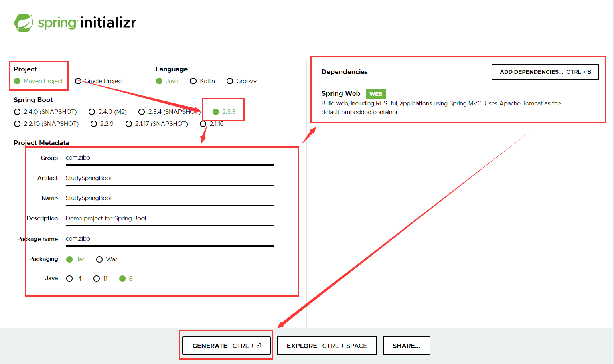
Task: Select Spring Boot 2.3.4 (SNAPSHOT)
Action: click(169, 112)
